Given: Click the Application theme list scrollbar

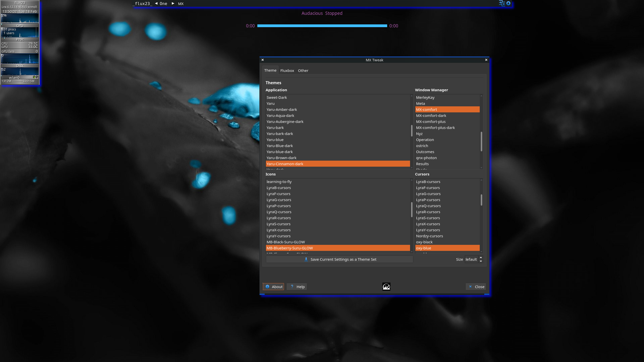Looking at the screenshot, I should pyautogui.click(x=412, y=131).
